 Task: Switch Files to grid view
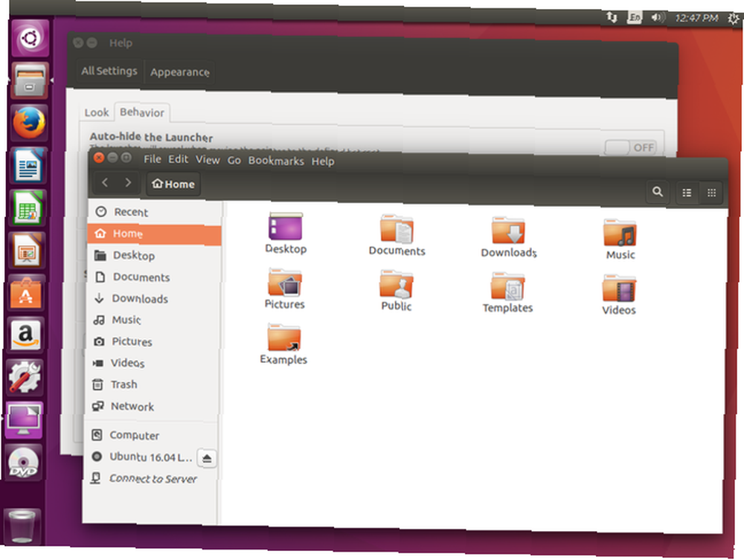711,193
